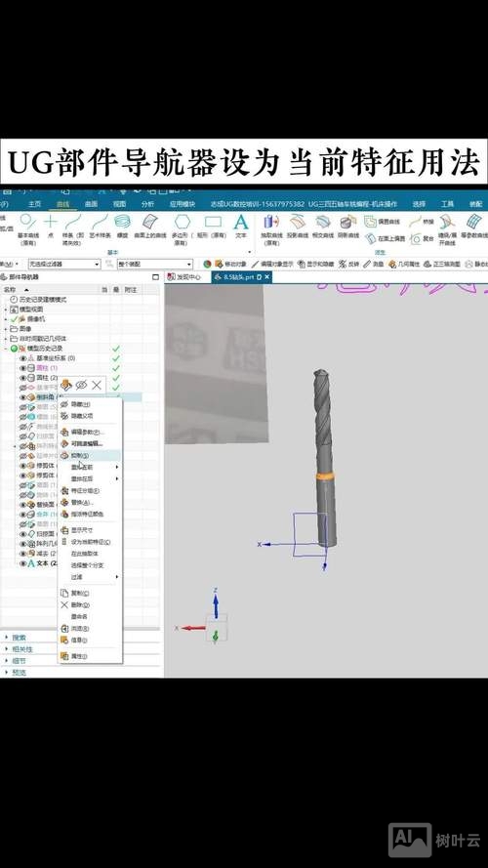
Task: Choose 隐藏(H) from the context menu
Action: point(90,405)
